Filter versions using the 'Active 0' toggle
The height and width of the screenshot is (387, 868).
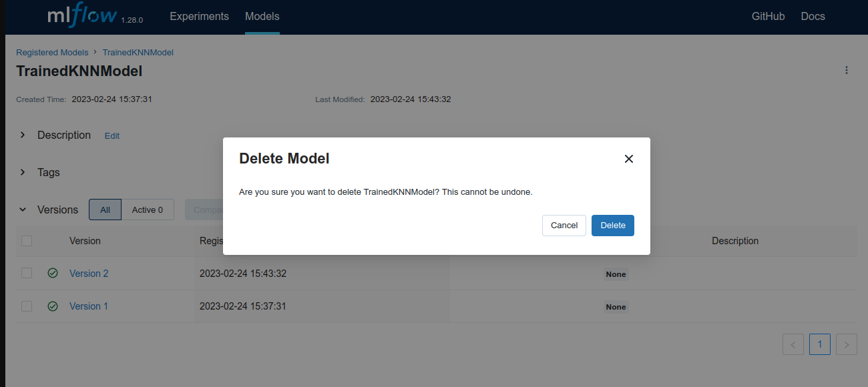147,210
